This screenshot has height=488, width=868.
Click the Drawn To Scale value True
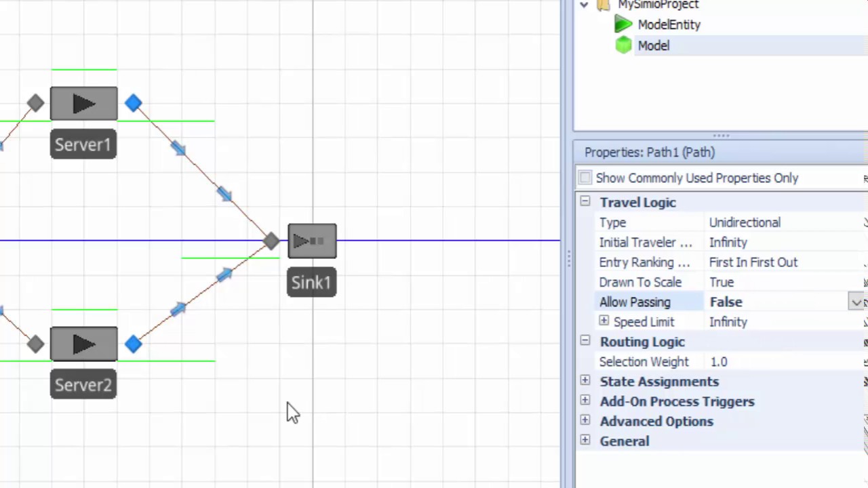point(722,282)
